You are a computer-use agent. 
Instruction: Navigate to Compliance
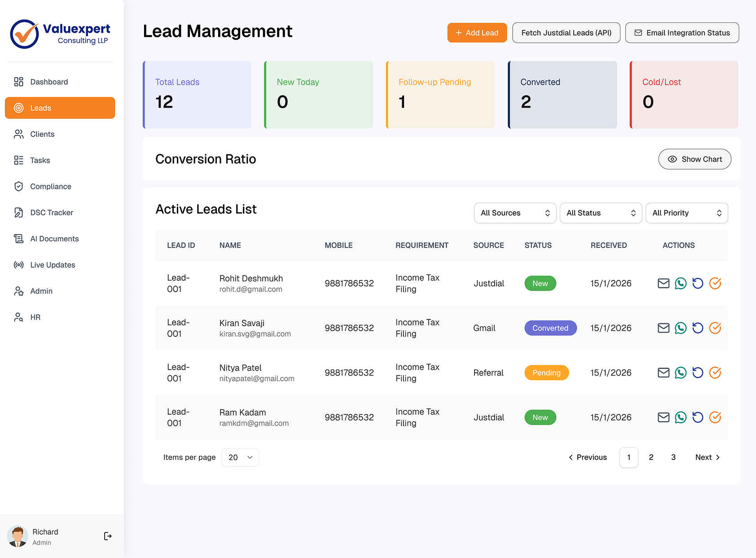60,186
